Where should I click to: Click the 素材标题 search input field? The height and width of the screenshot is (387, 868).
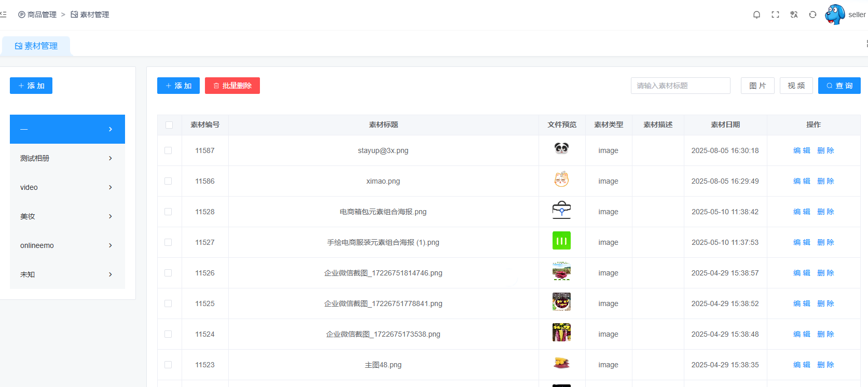(x=680, y=86)
